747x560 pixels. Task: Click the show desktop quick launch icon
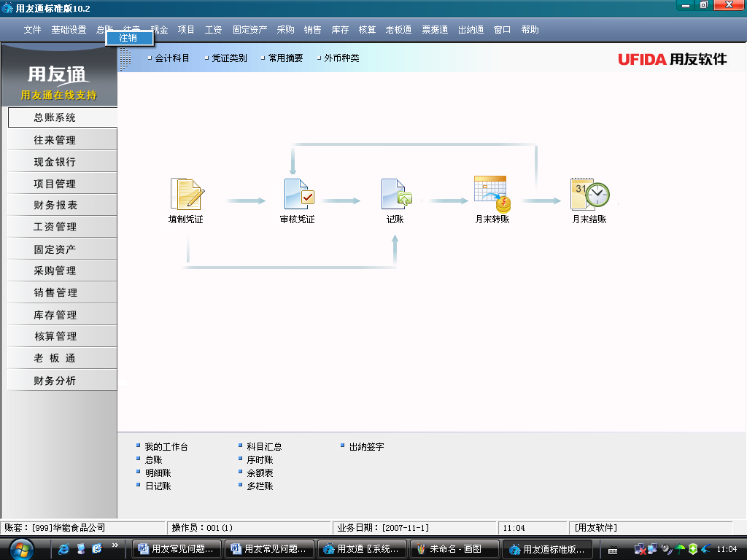[80, 549]
